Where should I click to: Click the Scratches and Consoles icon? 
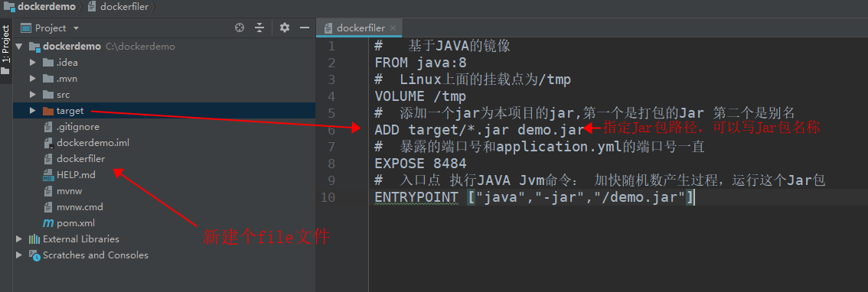(34, 255)
